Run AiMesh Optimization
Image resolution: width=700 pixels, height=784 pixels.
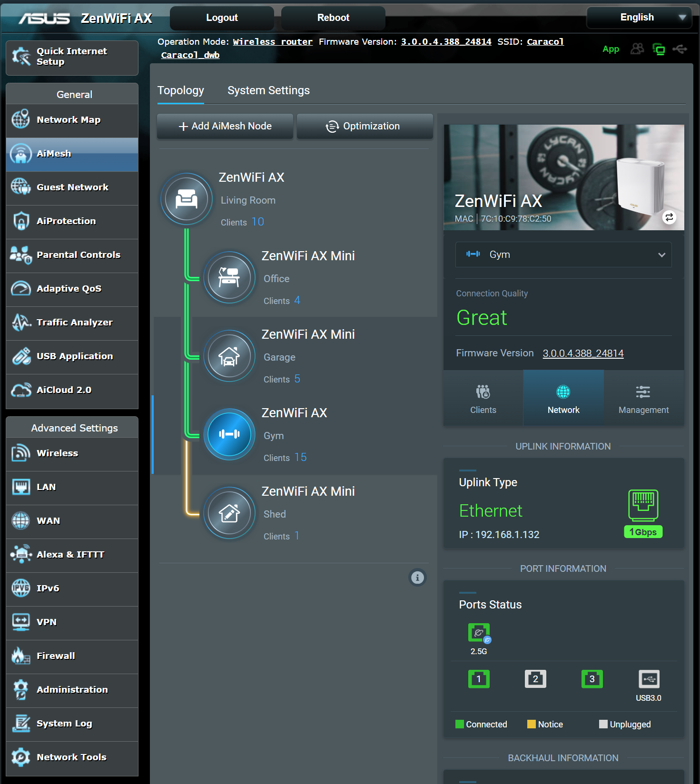(365, 126)
